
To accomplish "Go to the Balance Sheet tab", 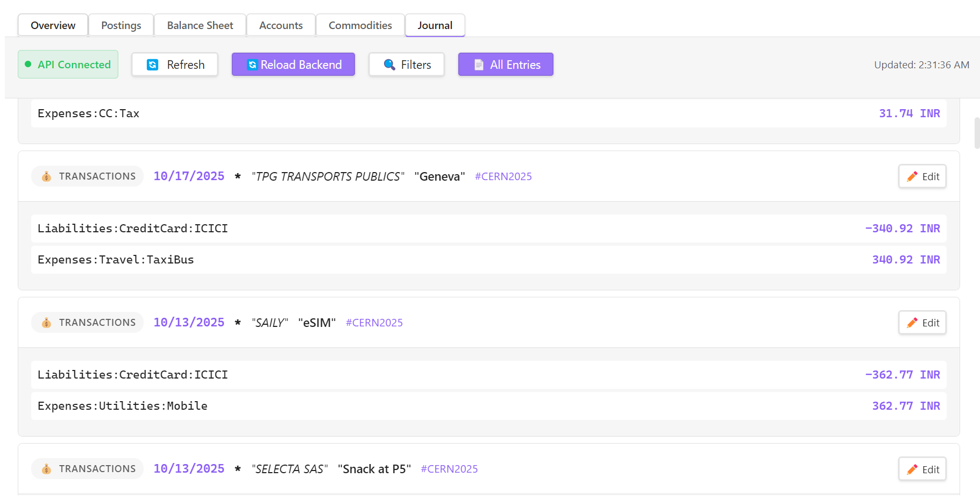I will (x=200, y=25).
